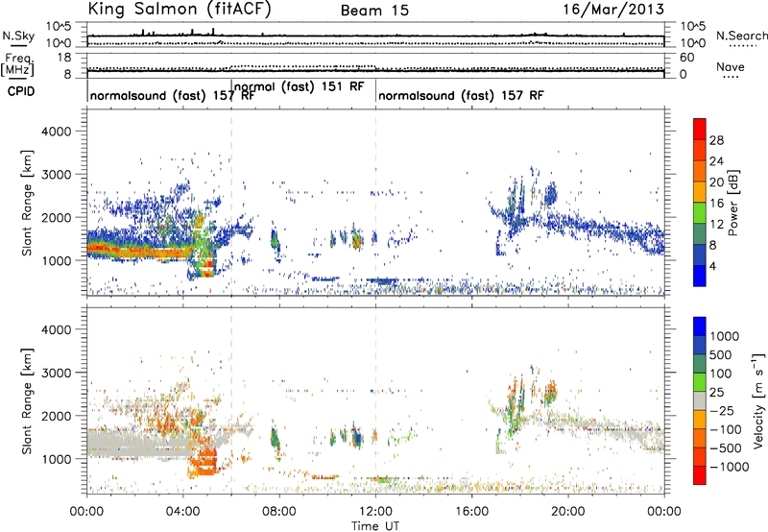The height and width of the screenshot is (532, 768).
Task: Click the 08:00 time tick label
Action: coord(279,512)
